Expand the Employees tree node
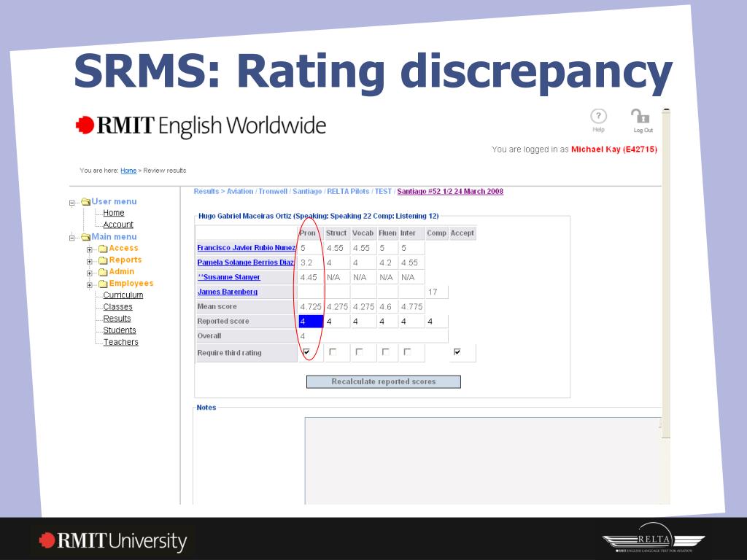This screenshot has width=747, height=560. pyautogui.click(x=89, y=285)
